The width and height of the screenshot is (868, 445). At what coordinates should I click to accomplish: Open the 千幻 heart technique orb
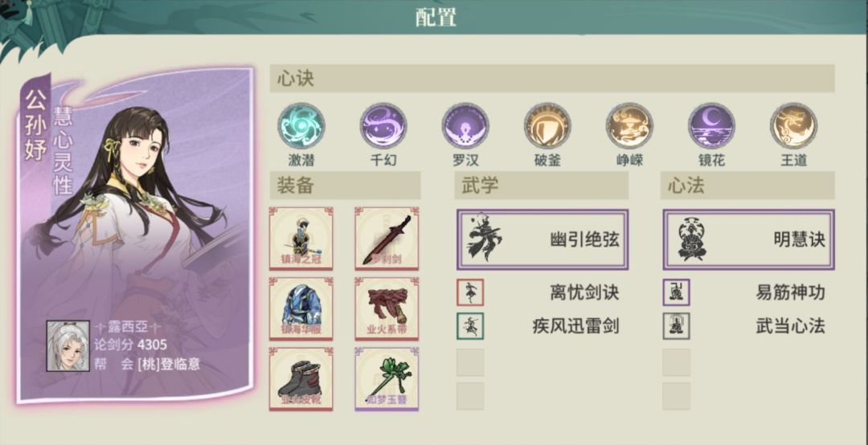point(383,125)
